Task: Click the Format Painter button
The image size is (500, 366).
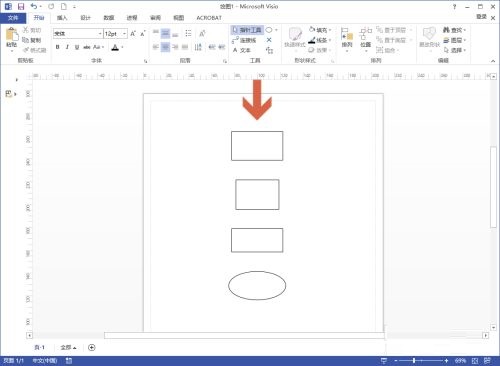Action: 35,50
